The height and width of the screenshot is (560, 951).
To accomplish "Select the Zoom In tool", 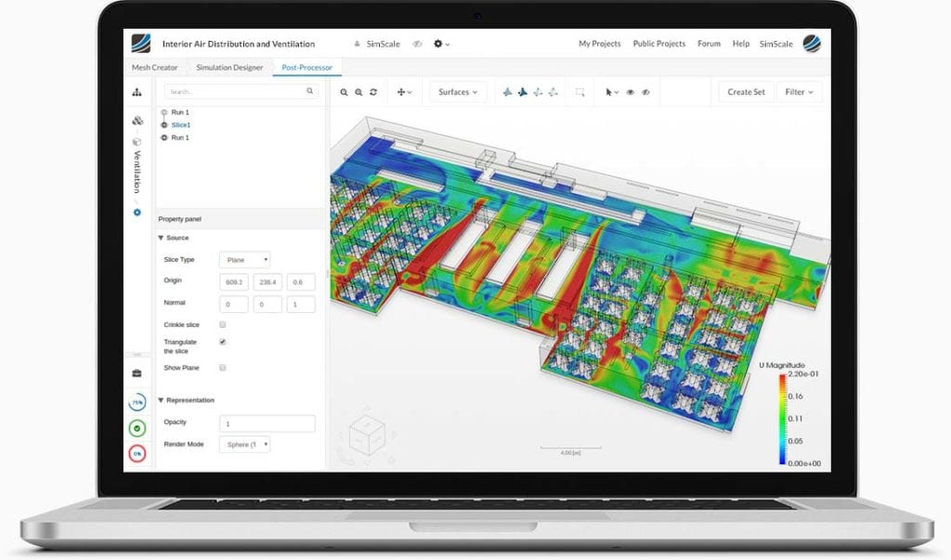I will pyautogui.click(x=344, y=92).
